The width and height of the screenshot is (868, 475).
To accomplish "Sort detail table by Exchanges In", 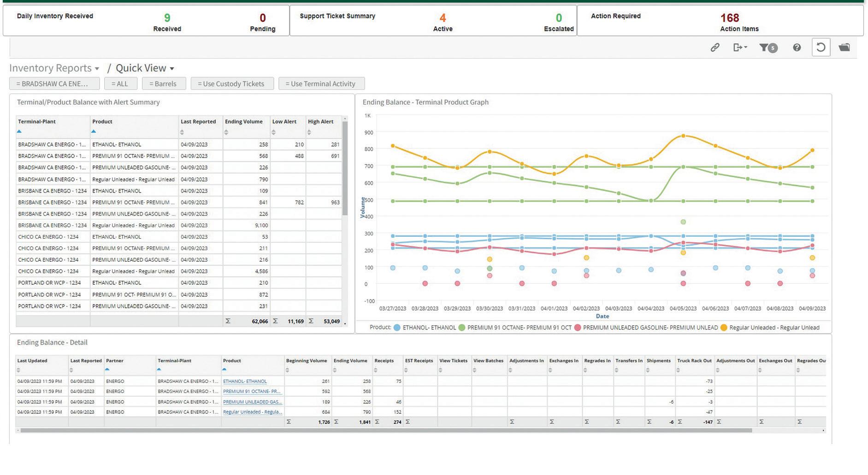I will click(551, 370).
